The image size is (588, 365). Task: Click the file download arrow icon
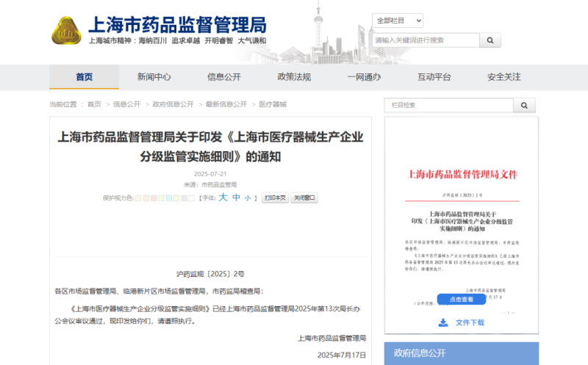pos(443,322)
